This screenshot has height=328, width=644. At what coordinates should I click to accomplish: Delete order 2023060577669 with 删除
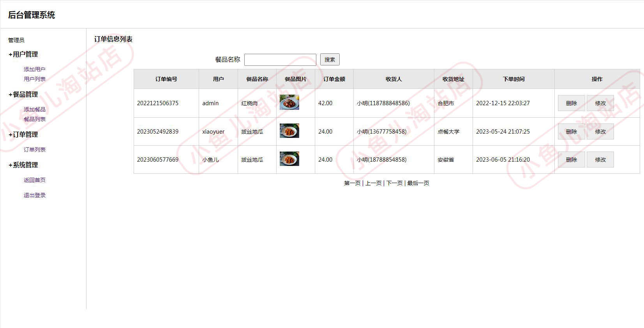[572, 160]
